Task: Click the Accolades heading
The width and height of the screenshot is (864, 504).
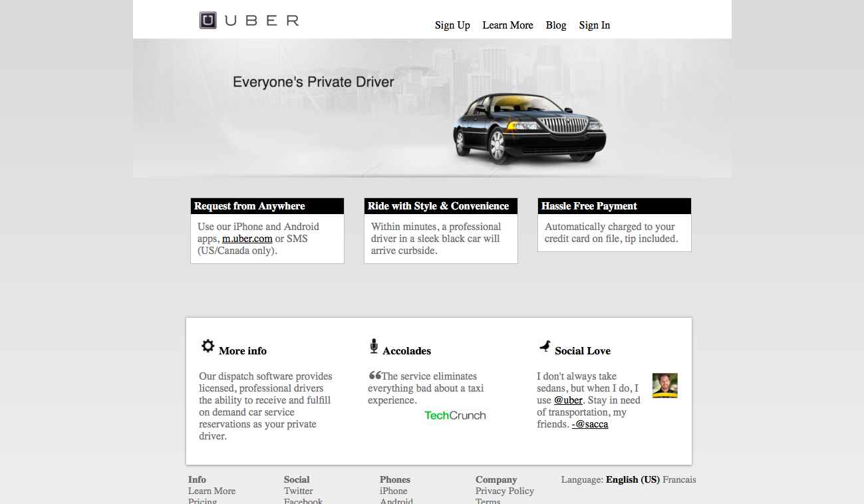Action: pos(407,351)
